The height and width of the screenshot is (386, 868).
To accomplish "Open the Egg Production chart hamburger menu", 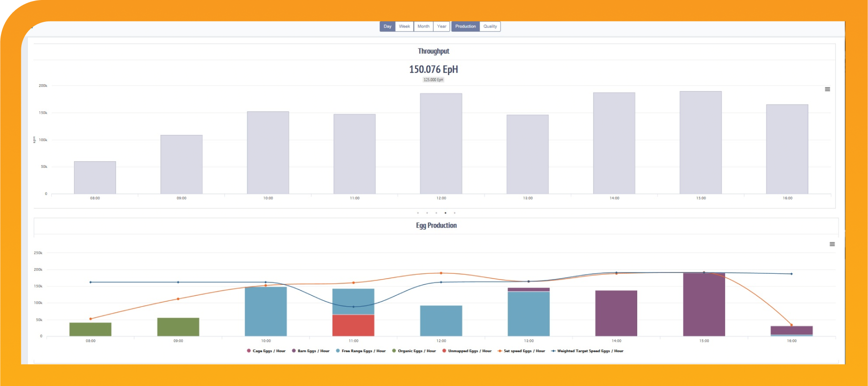I will 832,244.
